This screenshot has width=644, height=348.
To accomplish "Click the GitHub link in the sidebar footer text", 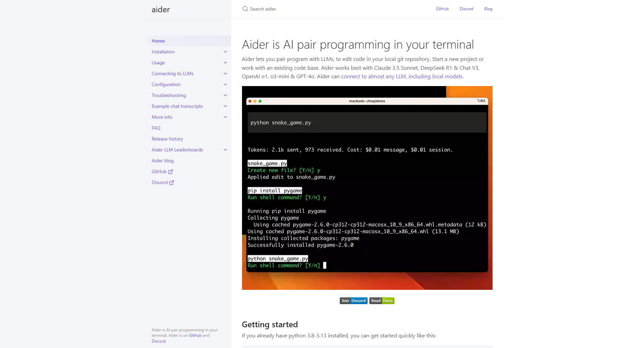I will click(195, 335).
